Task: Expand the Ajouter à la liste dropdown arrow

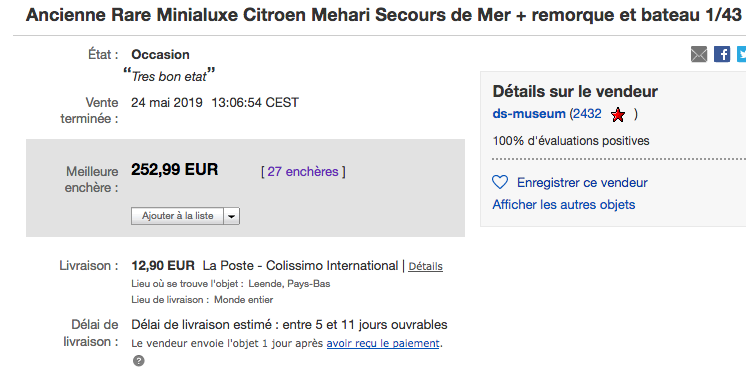Action: click(232, 216)
